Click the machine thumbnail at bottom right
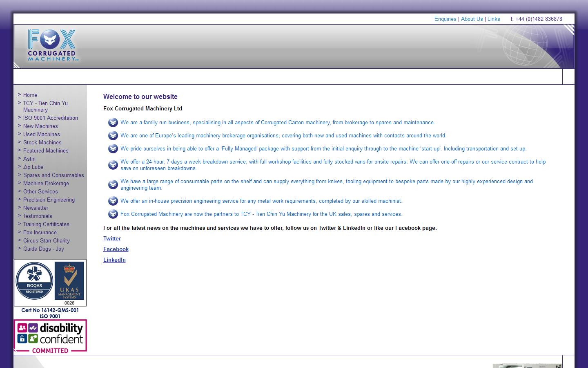 pyautogui.click(x=527, y=366)
